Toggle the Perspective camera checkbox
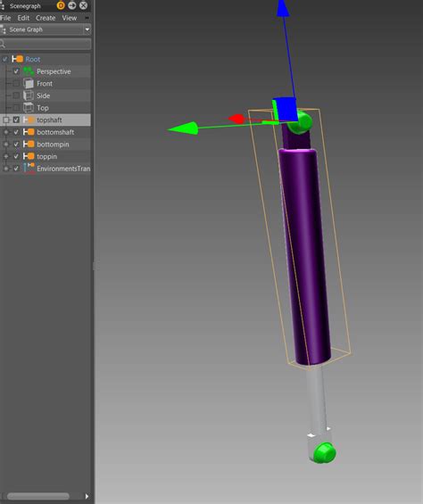Viewport: 423px width, 504px height. click(x=16, y=71)
